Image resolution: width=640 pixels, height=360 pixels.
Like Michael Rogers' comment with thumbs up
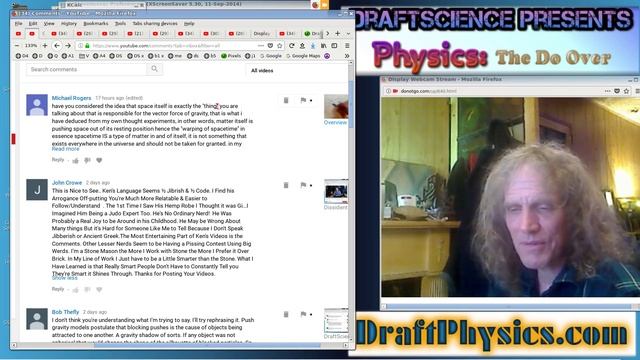(x=76, y=160)
